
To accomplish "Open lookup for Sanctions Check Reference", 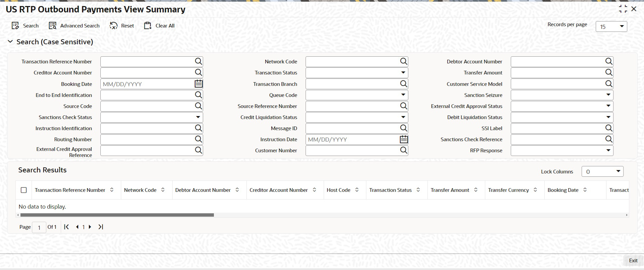I will click(x=609, y=139).
